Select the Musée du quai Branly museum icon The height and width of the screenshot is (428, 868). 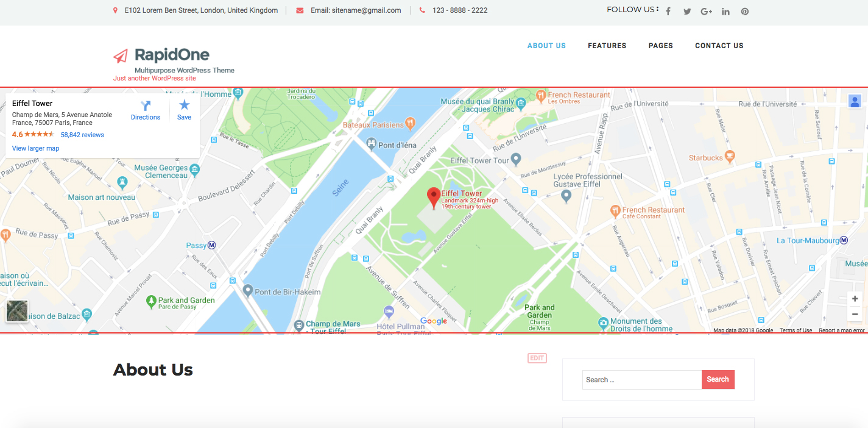(x=521, y=104)
